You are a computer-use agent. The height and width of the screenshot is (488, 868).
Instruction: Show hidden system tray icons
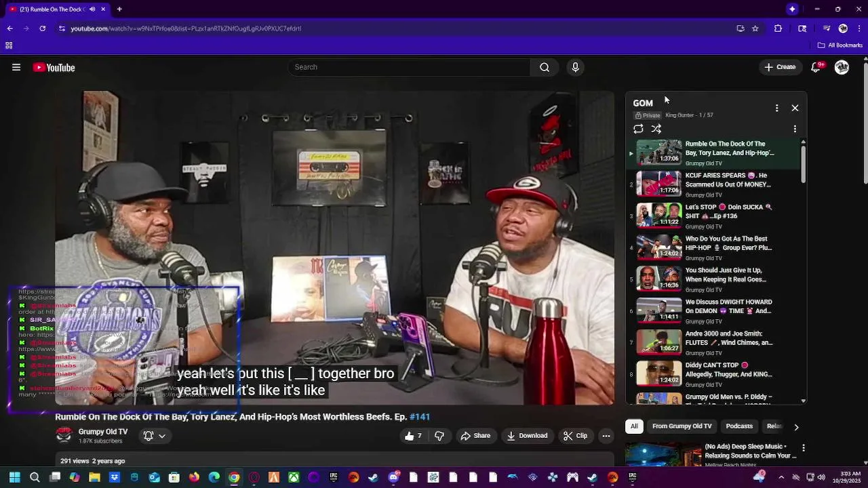(781, 477)
